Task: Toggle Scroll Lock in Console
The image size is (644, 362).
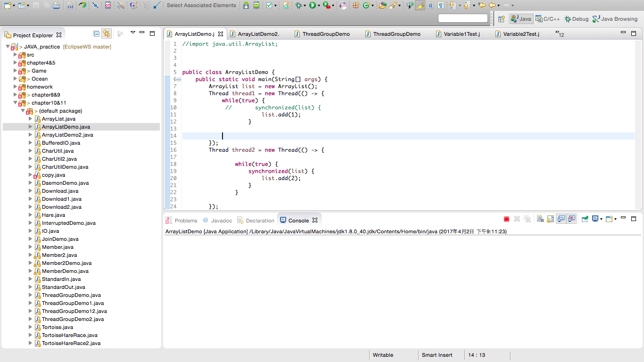Action: click(x=550, y=219)
